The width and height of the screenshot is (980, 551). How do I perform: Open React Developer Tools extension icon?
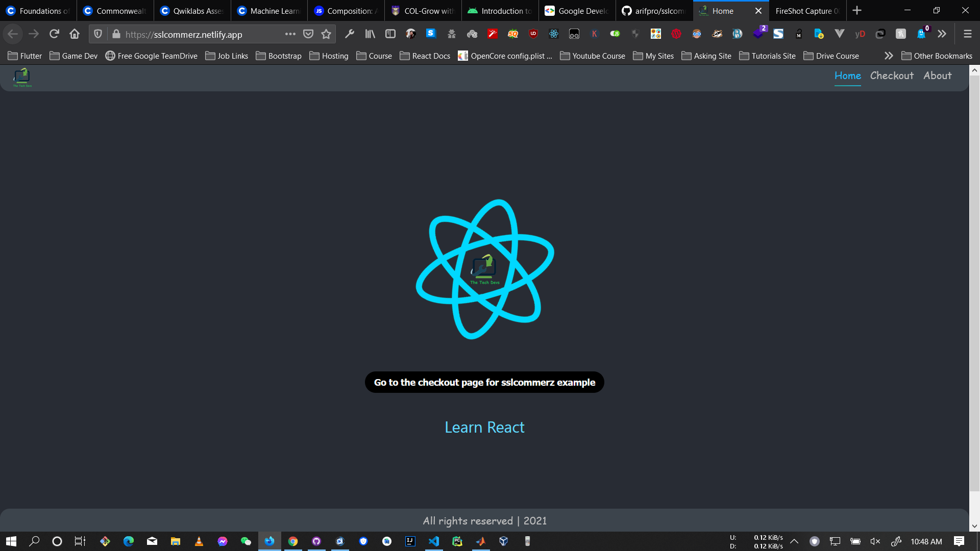[554, 34]
